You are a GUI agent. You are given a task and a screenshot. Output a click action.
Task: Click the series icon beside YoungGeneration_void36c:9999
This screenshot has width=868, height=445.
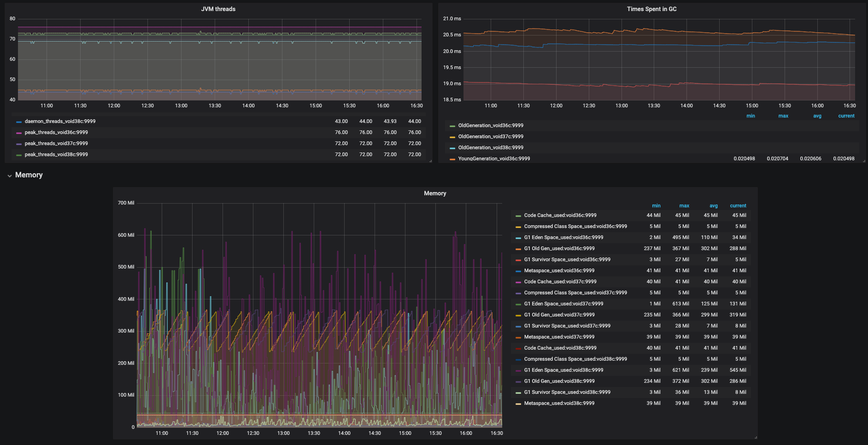coord(452,158)
